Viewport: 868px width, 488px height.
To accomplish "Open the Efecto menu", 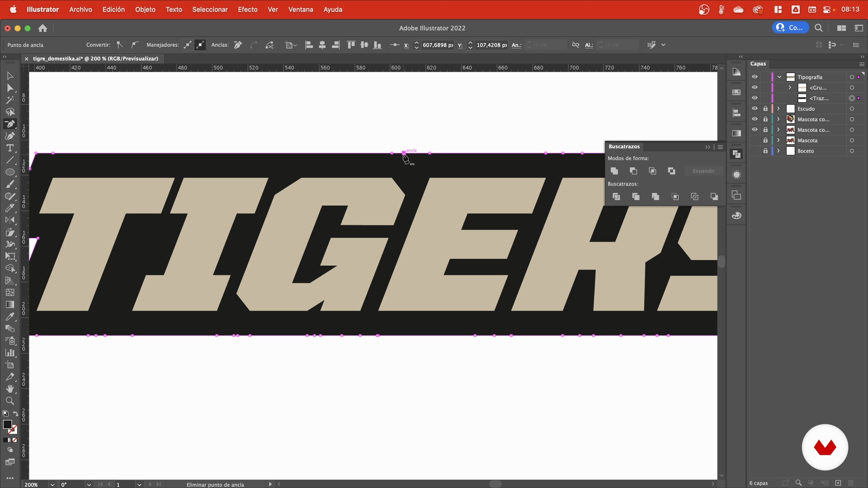I will coord(247,9).
